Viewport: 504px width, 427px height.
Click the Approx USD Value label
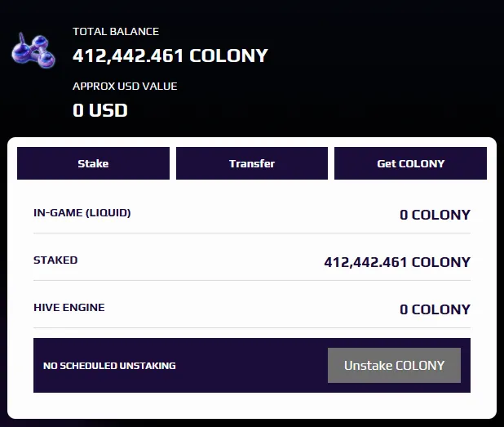pos(125,87)
